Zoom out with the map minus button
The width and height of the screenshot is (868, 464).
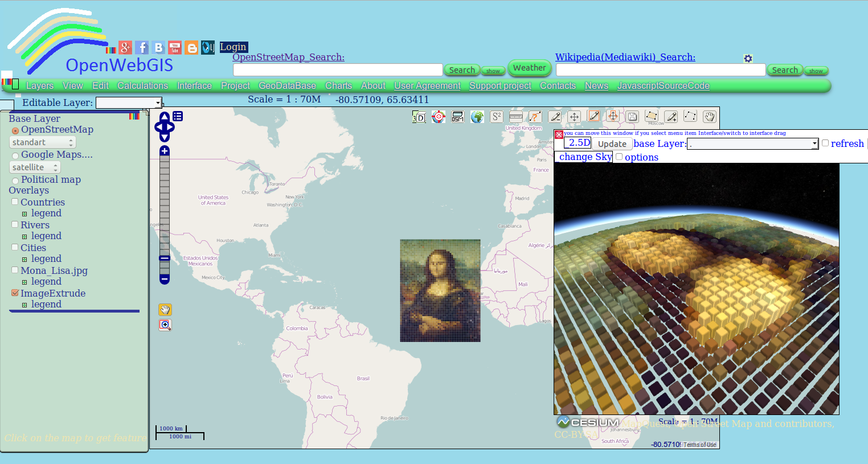[x=165, y=279]
